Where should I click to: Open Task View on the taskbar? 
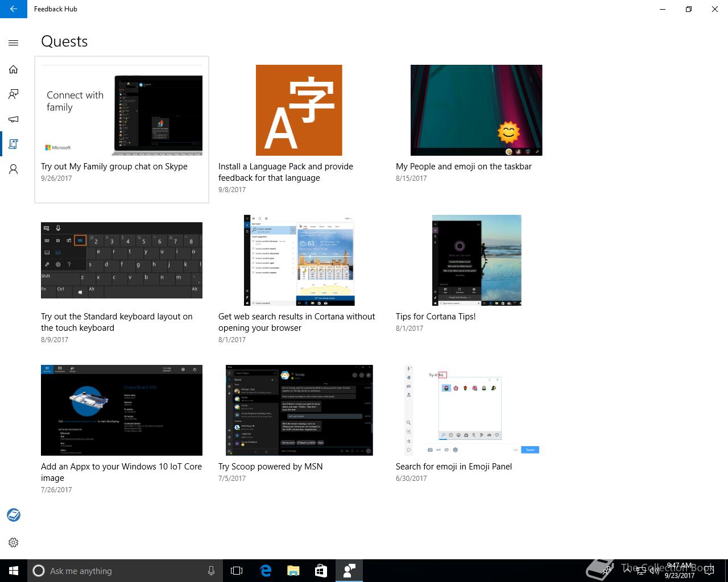tap(237, 571)
